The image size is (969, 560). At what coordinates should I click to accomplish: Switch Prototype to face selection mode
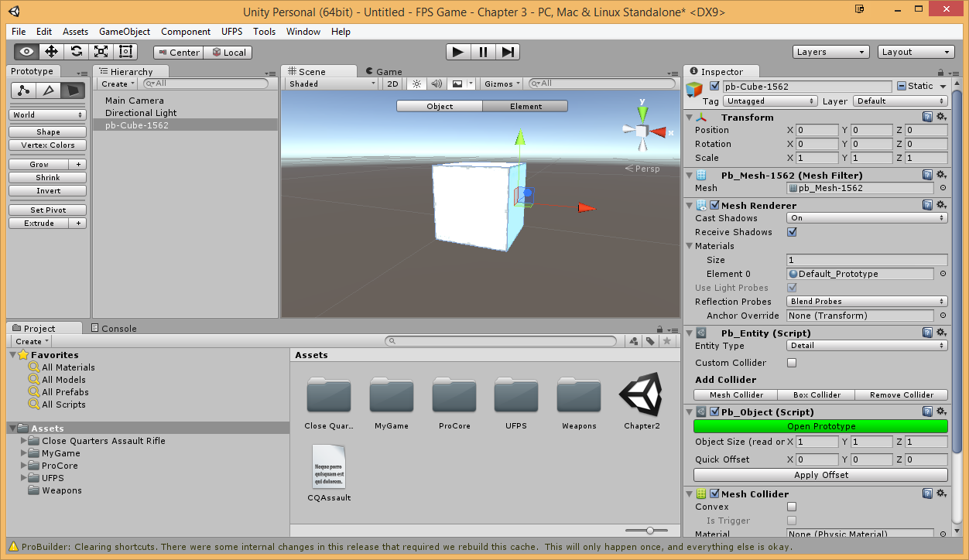73,90
